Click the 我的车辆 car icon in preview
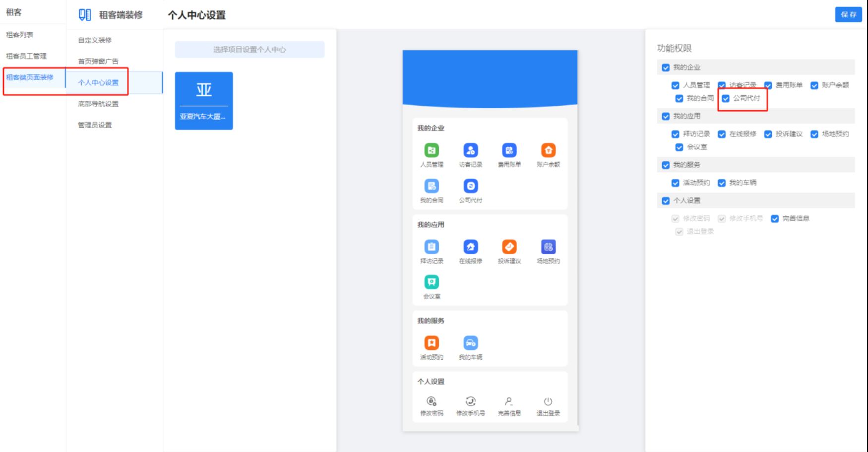868x452 pixels. [x=470, y=343]
